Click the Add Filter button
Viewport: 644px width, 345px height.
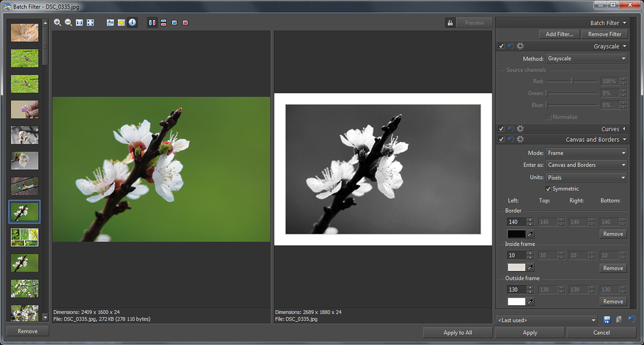559,34
